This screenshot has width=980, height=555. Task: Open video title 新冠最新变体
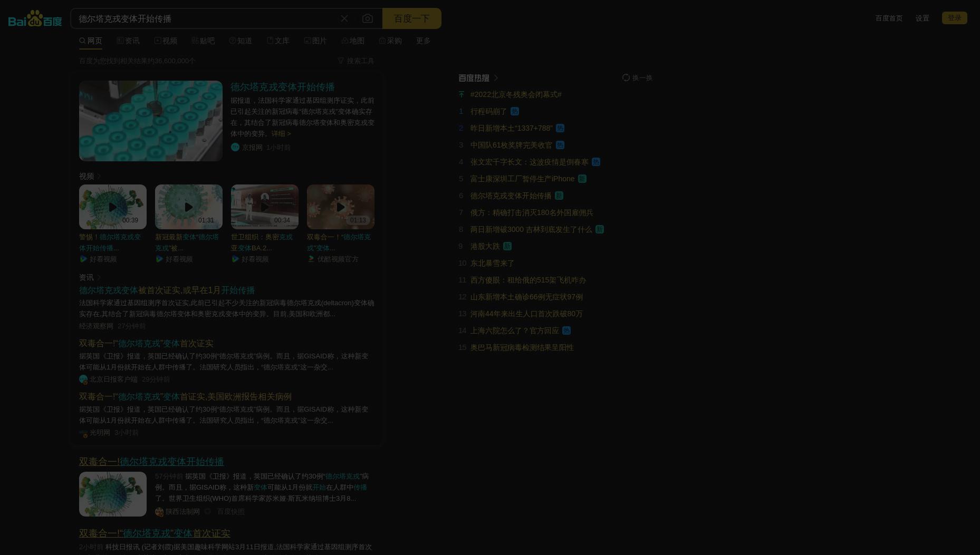coord(187,242)
